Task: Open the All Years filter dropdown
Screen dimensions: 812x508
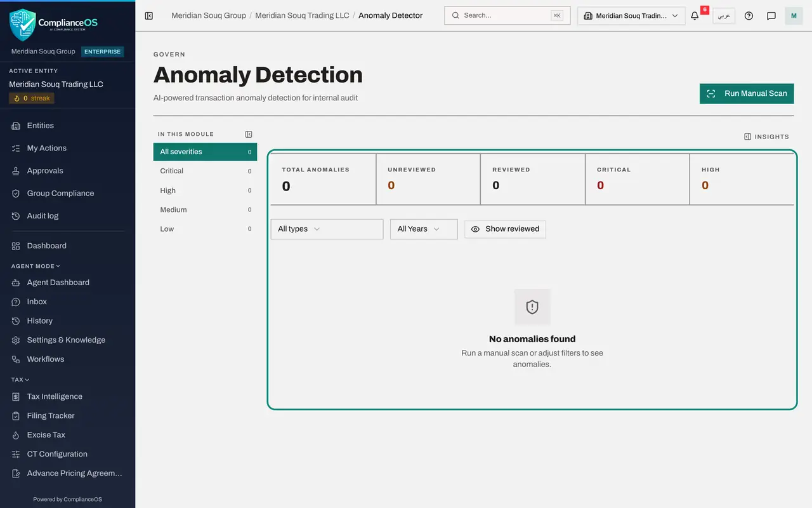Action: point(424,229)
